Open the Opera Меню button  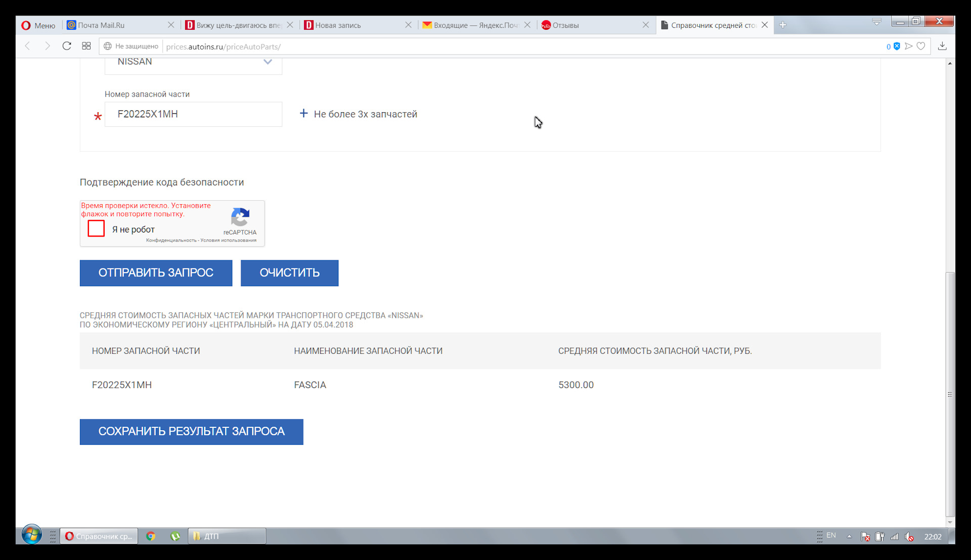click(x=38, y=25)
